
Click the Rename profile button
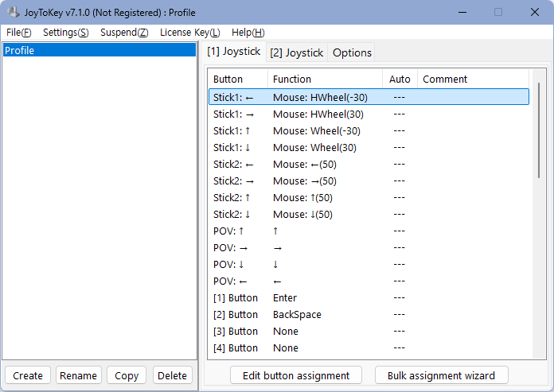coord(79,375)
